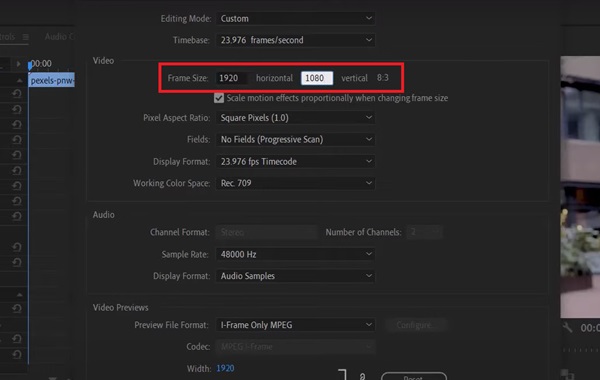Click the Configure... button

coord(416,325)
